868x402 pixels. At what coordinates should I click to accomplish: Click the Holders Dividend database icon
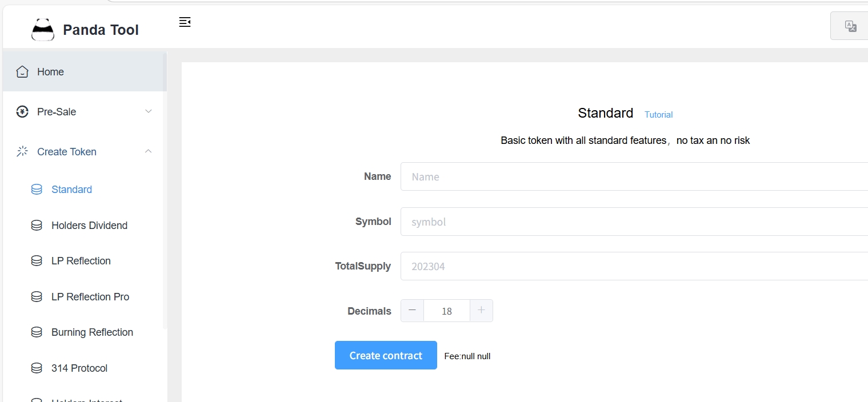coord(37,226)
